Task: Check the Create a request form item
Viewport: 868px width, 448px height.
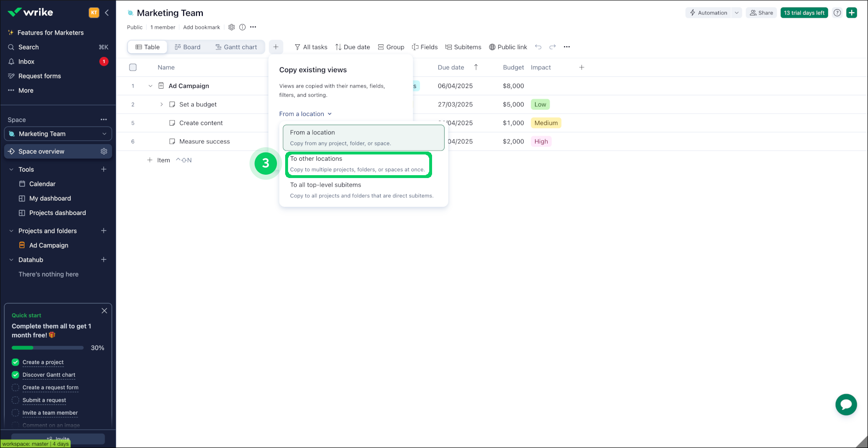Action: click(x=15, y=388)
